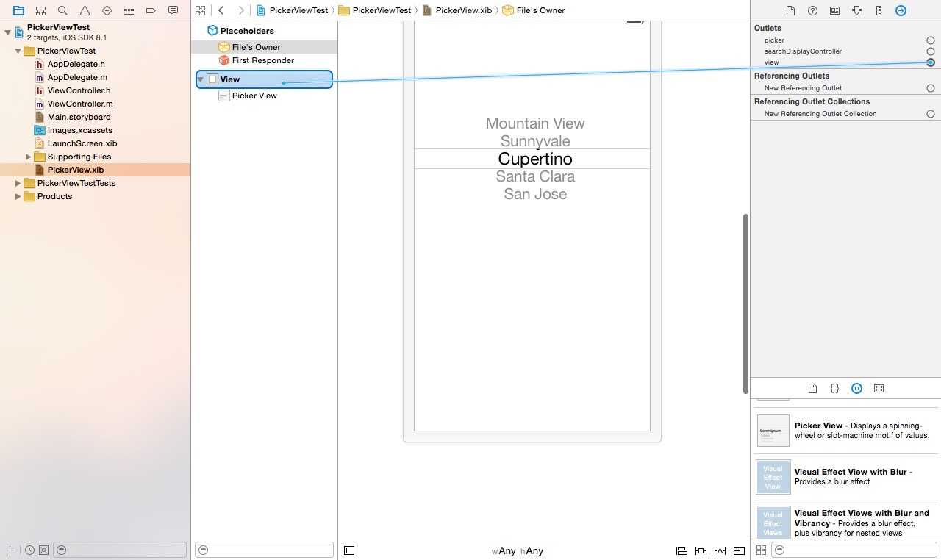Open Main.storyboard file
The image size is (941, 560).
[x=79, y=117]
